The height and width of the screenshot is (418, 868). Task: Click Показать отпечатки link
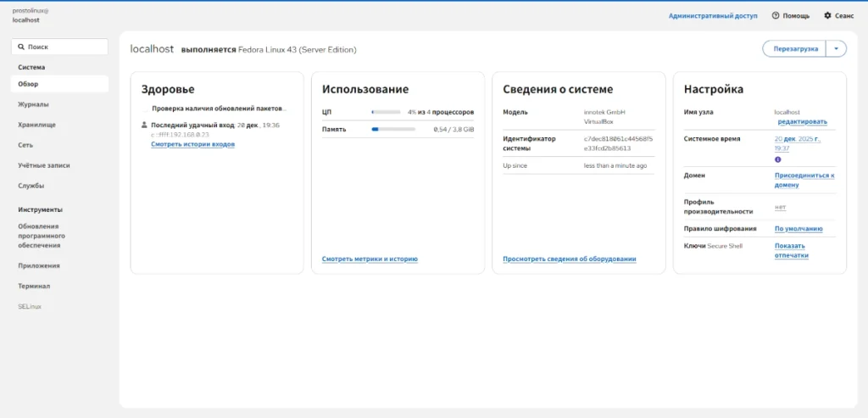792,251
